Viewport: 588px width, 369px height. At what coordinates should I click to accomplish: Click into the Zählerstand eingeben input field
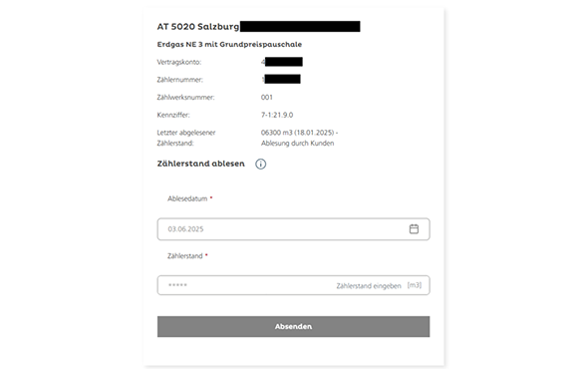[293, 285]
